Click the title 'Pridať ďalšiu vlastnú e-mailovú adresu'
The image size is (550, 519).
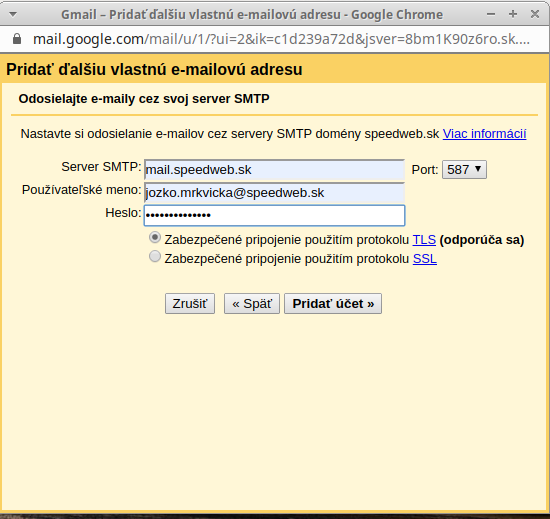154,69
